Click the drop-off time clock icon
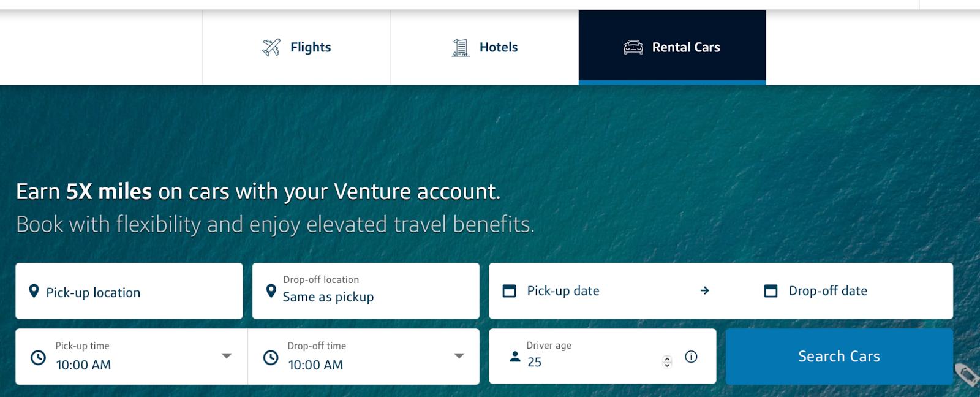This screenshot has height=397, width=980. (271, 358)
